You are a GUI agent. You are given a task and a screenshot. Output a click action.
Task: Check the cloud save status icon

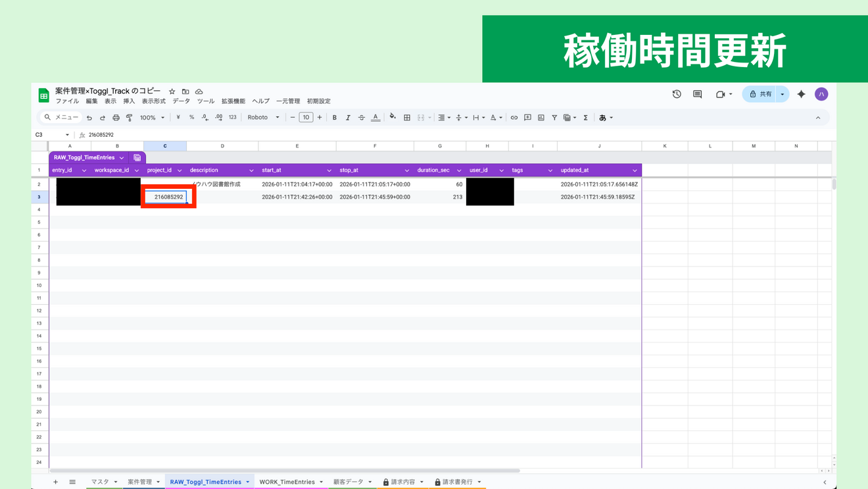[199, 91]
